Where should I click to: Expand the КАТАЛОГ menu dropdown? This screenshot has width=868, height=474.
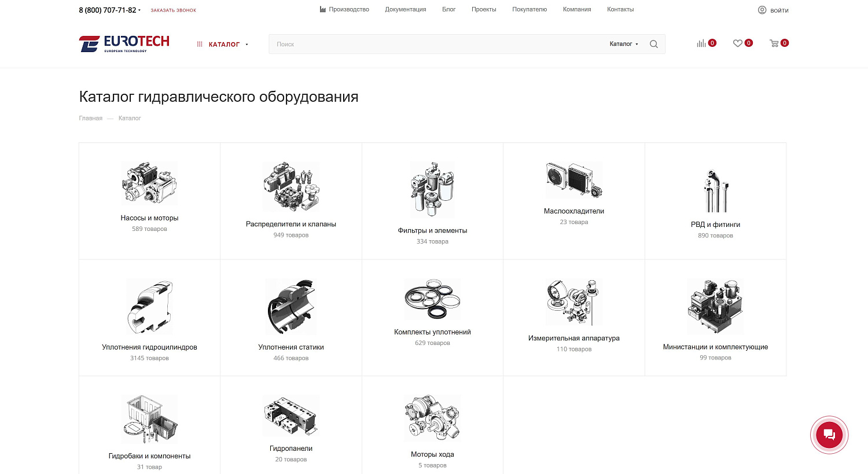click(247, 45)
